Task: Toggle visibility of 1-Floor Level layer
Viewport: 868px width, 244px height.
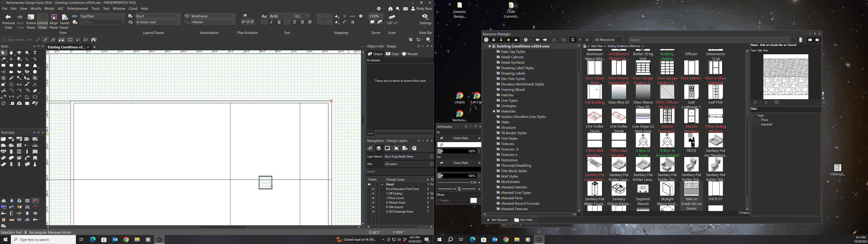Action: point(373,198)
